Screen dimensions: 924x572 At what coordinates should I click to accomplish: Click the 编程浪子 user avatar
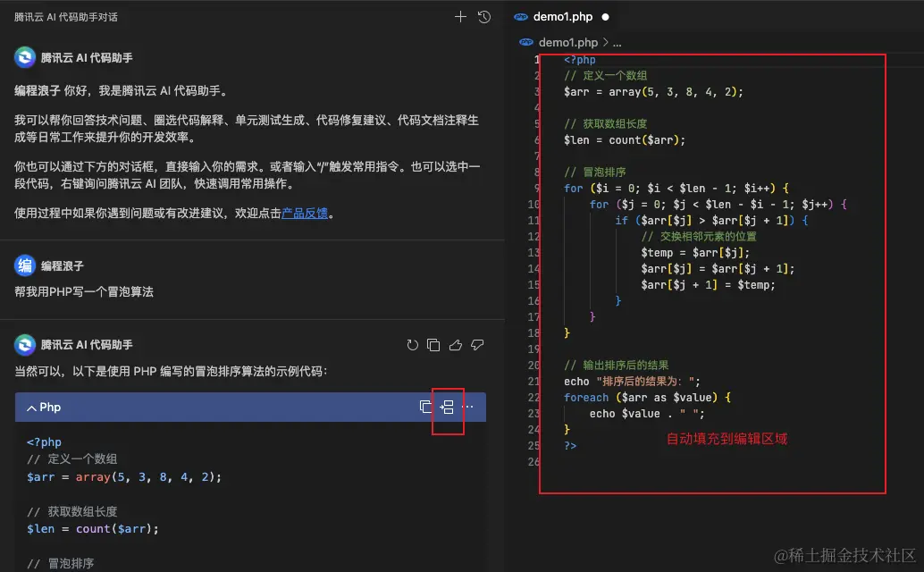pos(25,265)
